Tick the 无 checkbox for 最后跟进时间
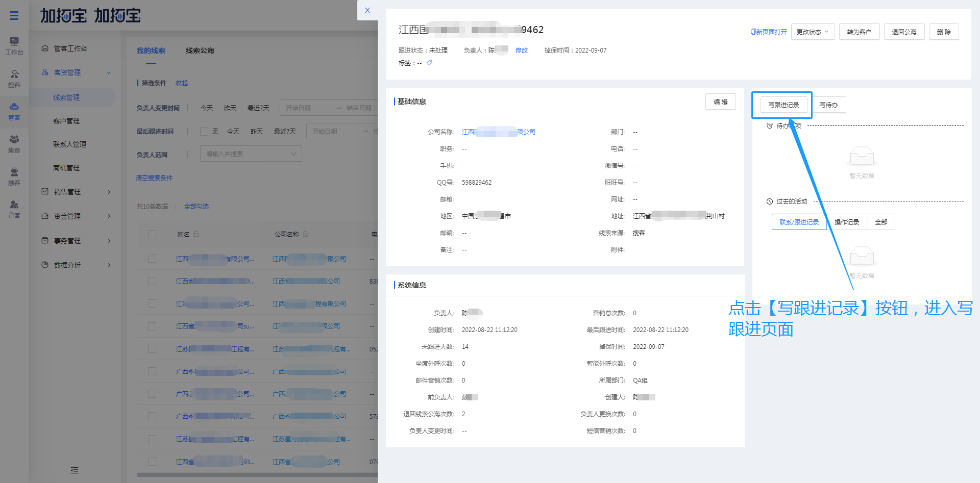This screenshot has height=483, width=980. (x=204, y=132)
